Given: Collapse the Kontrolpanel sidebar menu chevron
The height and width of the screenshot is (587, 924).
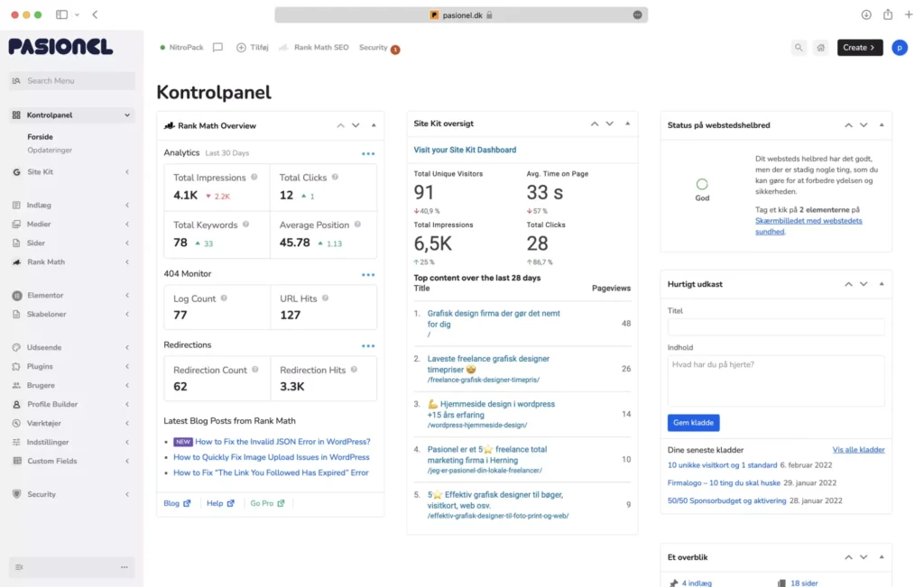Looking at the screenshot, I should click(x=127, y=115).
